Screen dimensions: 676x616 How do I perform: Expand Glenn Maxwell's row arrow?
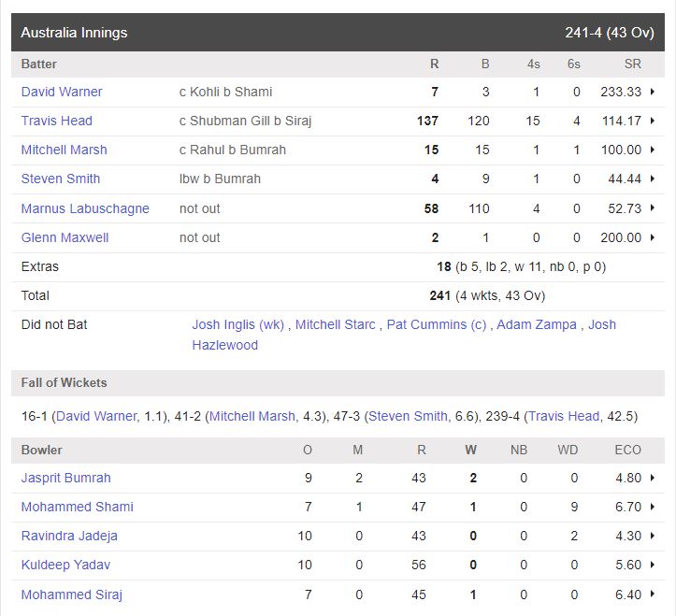pos(652,237)
